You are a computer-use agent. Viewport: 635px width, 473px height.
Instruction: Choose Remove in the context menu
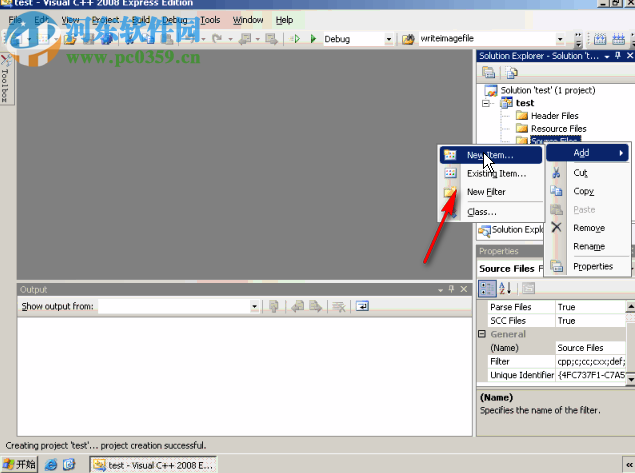tap(589, 228)
